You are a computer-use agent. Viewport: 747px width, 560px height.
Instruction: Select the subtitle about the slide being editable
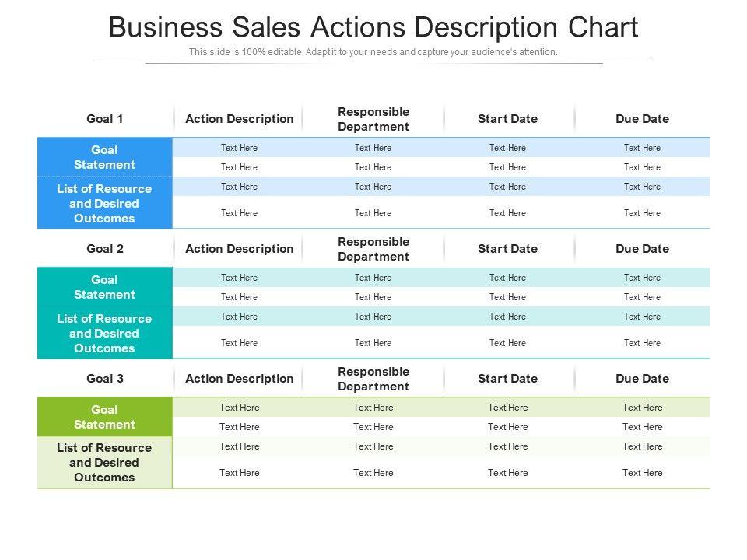(373, 52)
